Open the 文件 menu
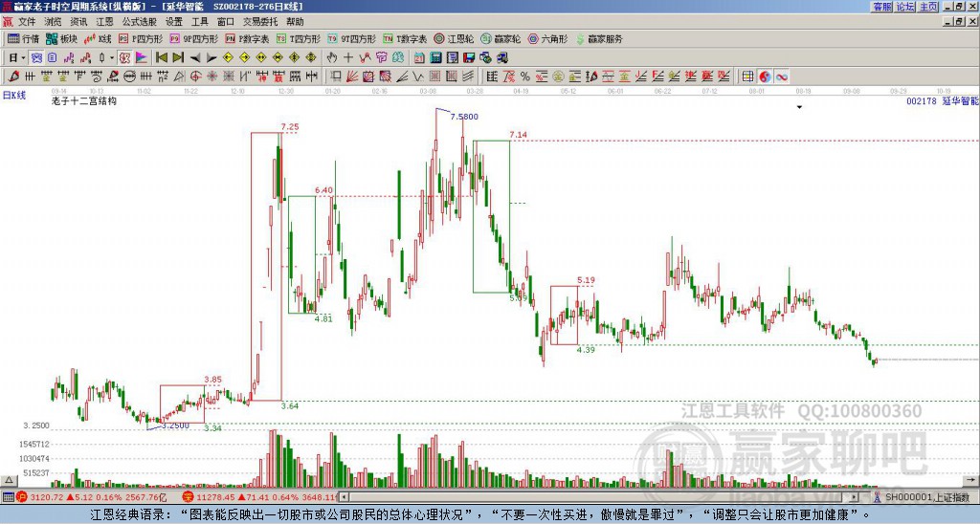The height and width of the screenshot is (524, 980). [27, 22]
